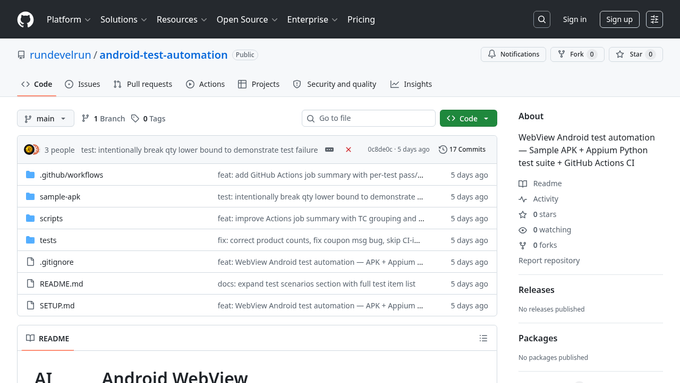This screenshot has width=680, height=383.
Task: Click the README.md file icon
Action: pos(30,283)
